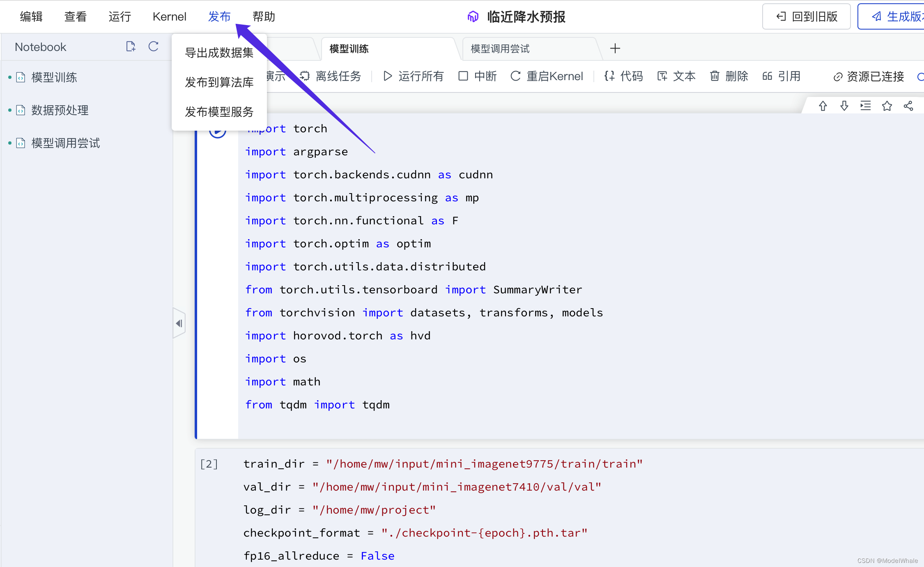This screenshot has height=567, width=924.
Task: Open 数据预处理 notebook in sidebar
Action: 60,110
